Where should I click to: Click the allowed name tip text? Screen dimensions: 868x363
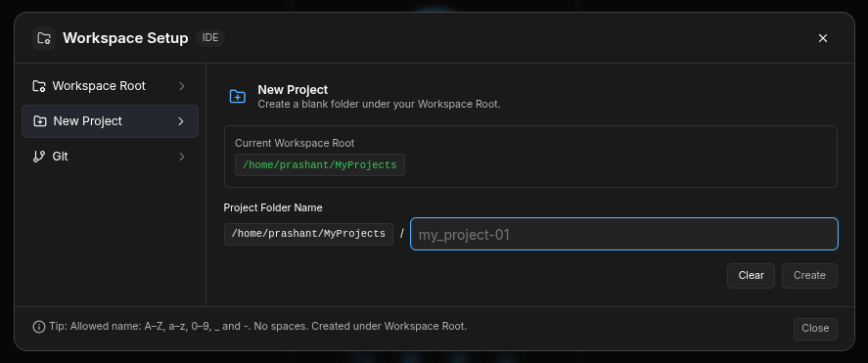tap(258, 327)
